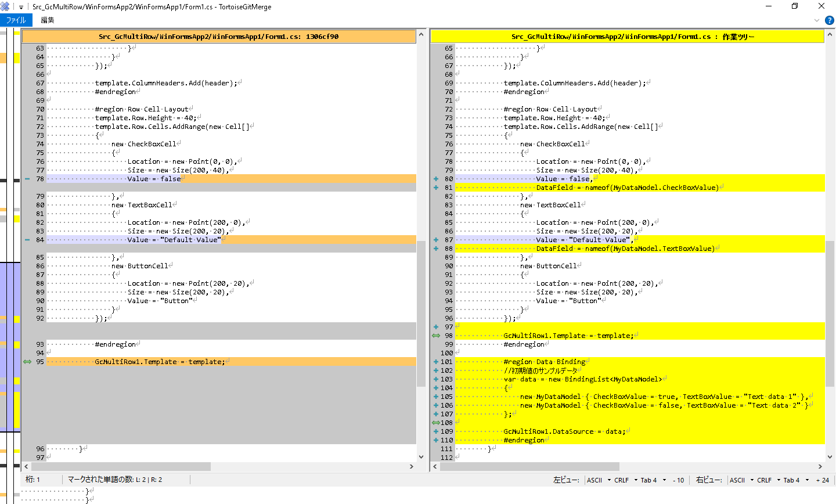Open the ファイル menu tab
Viewport: 836px width, 504px height.
[x=16, y=20]
